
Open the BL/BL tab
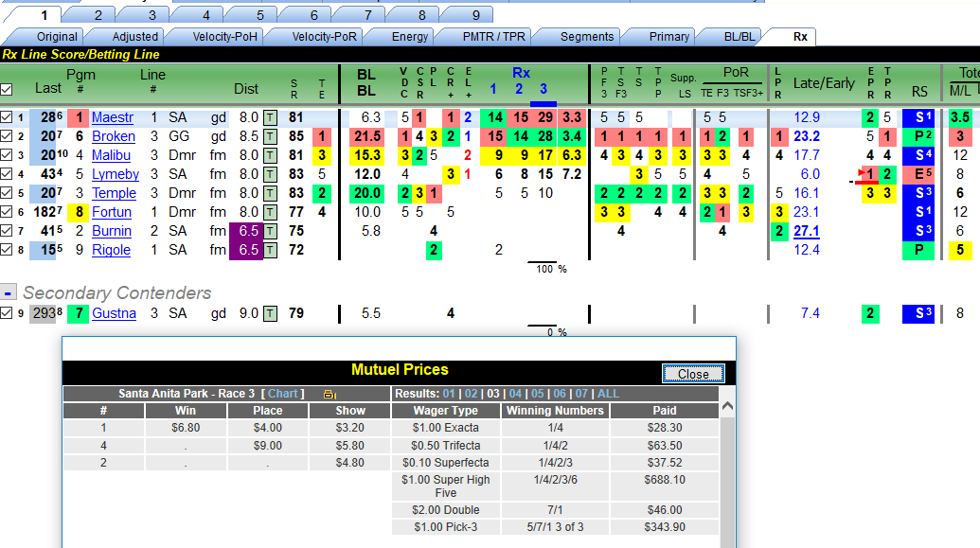click(x=739, y=37)
